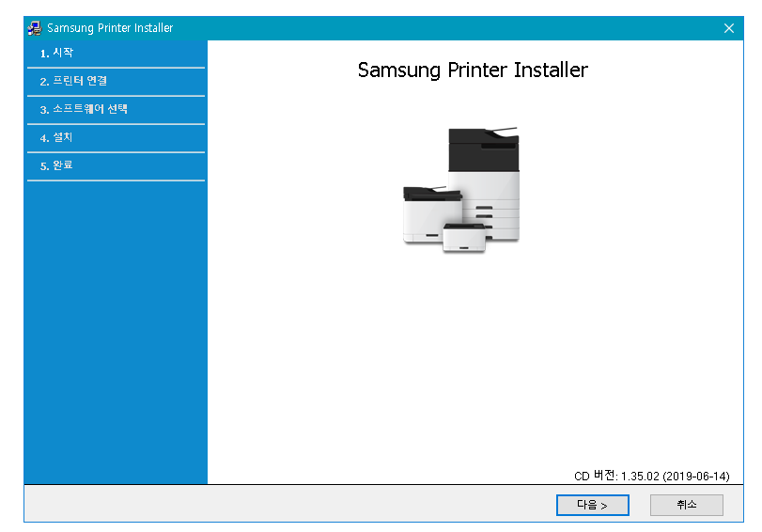Select step 3. 소프트웨어 선택 in the sidebar

[x=117, y=110]
